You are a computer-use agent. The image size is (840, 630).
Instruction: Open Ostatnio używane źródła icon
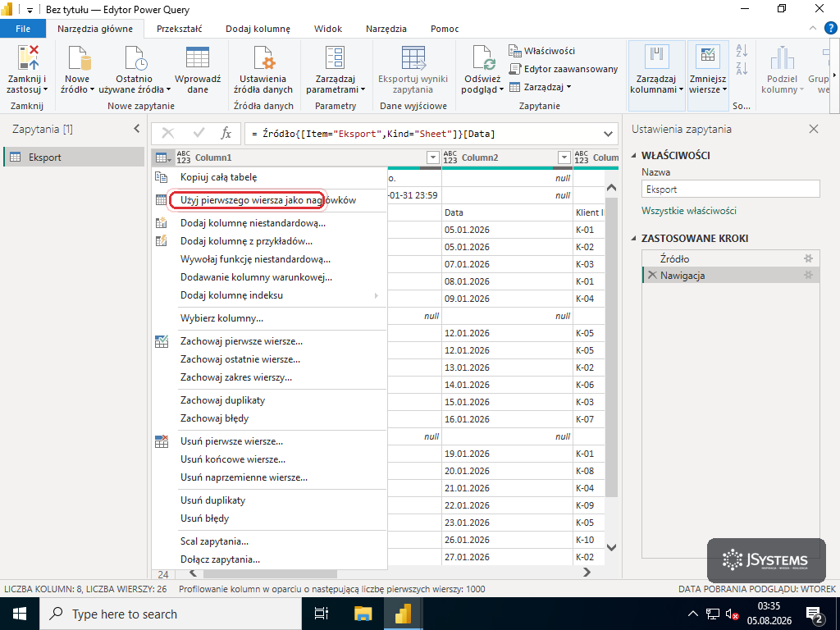click(135, 57)
